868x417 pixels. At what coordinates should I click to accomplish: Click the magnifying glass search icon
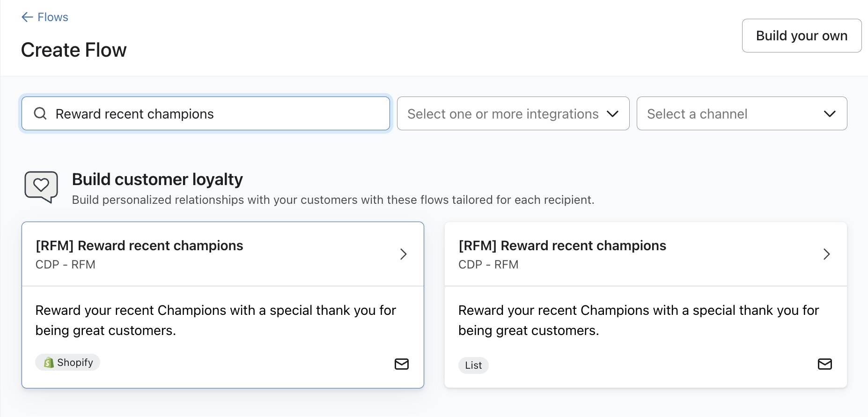point(40,113)
